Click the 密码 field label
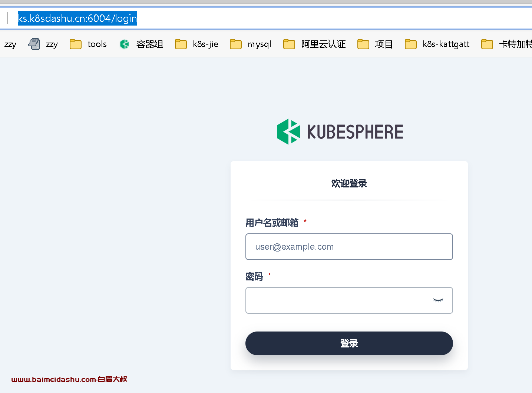The image size is (532, 393). [254, 277]
